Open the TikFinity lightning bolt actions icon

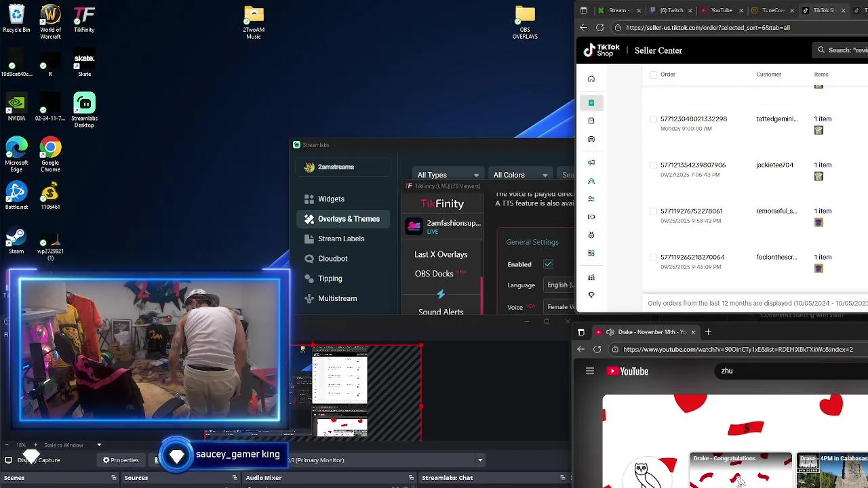[441, 294]
